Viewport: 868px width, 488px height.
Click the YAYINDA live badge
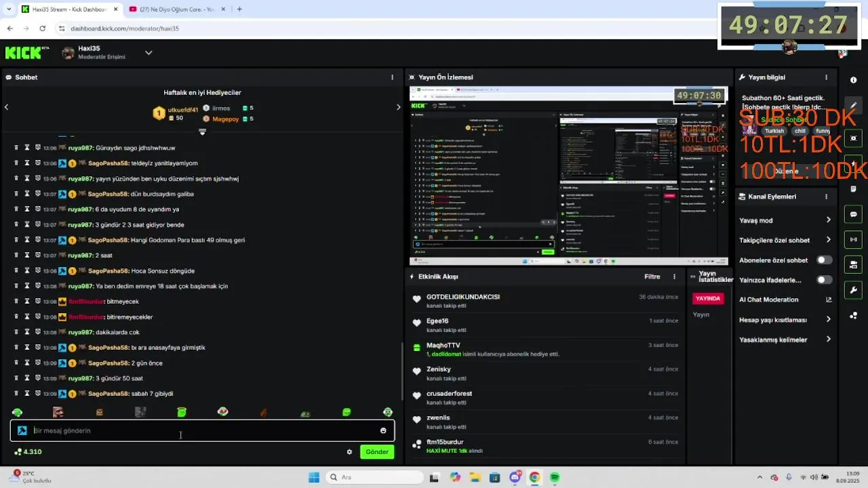point(708,298)
